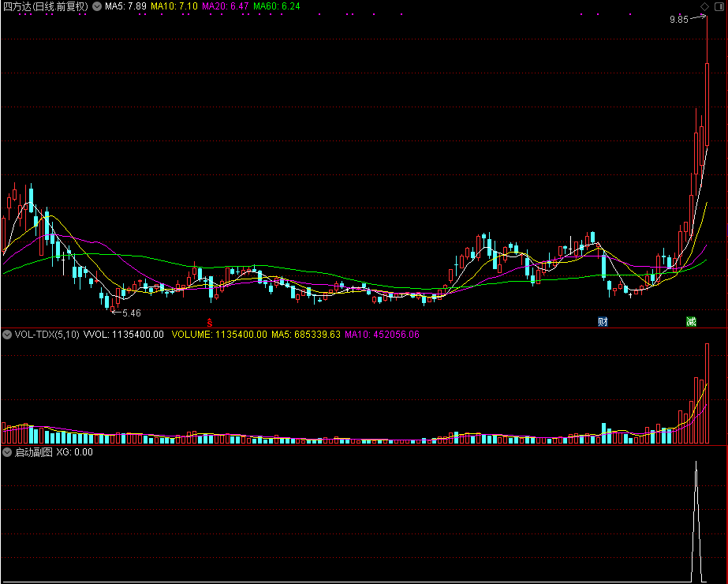The image size is (728, 584).
Task: Select the MA5: 7.89 price average label
Action: 126,6
